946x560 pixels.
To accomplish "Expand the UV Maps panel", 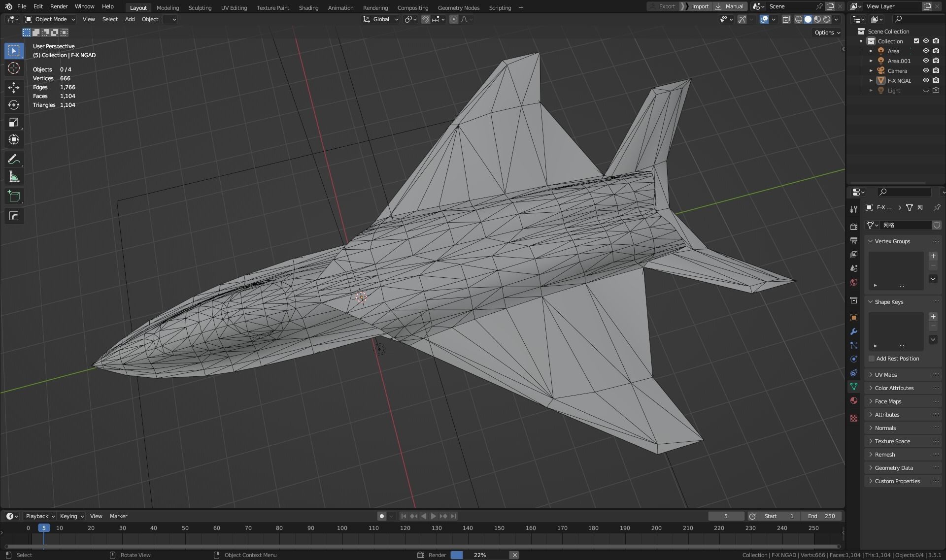I will pyautogui.click(x=903, y=375).
